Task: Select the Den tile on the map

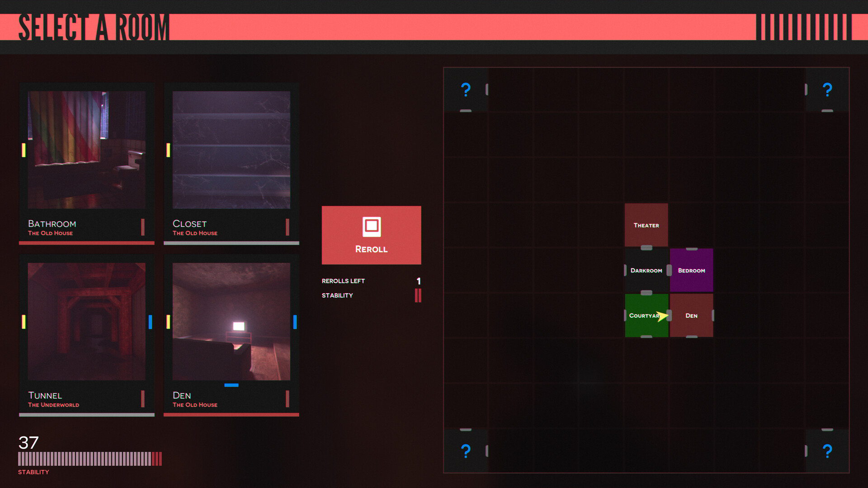Action: tap(691, 315)
